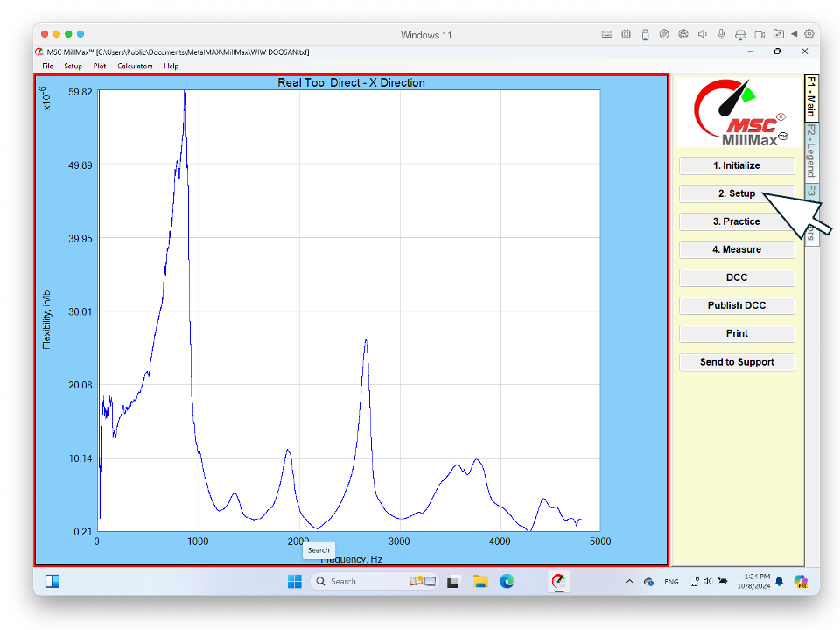
Task: Click the MillMax title bar icon
Action: [x=39, y=52]
